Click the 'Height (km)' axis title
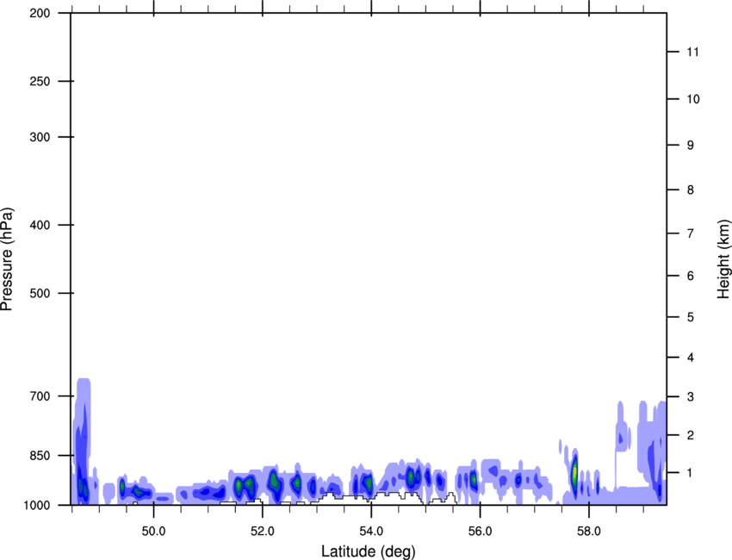Viewport: 732px width, 560px height. [x=723, y=258]
